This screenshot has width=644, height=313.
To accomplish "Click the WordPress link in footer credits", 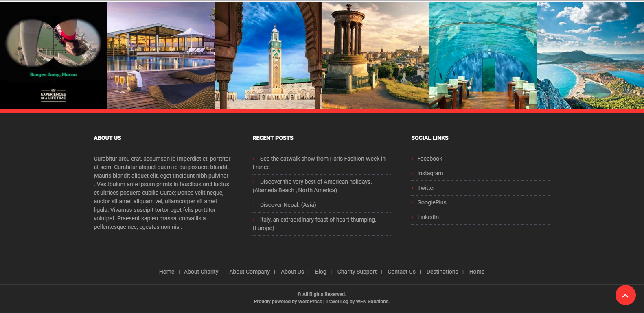I will pyautogui.click(x=310, y=302).
